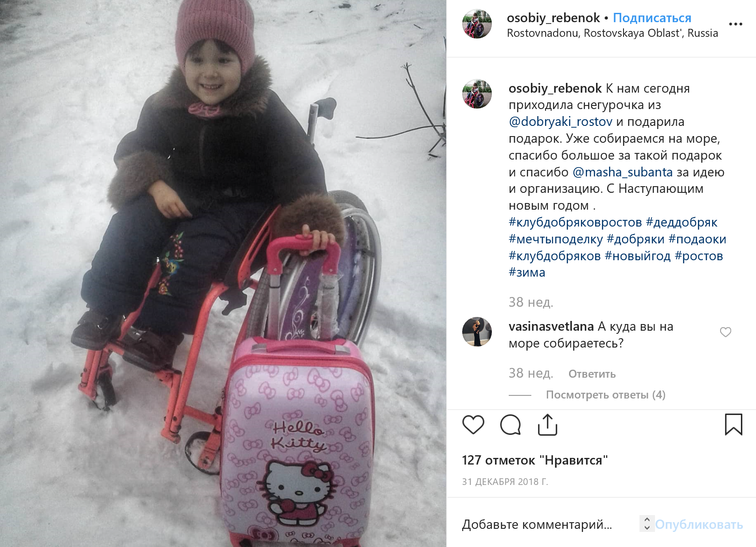The height and width of the screenshot is (547, 756).
Task: Share the post using the upload arrow icon
Action: point(547,425)
